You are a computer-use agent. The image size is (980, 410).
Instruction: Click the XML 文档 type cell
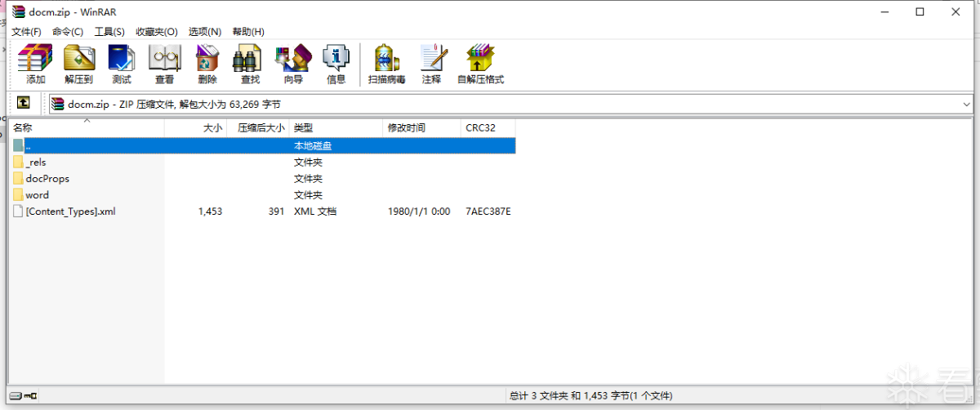[315, 211]
